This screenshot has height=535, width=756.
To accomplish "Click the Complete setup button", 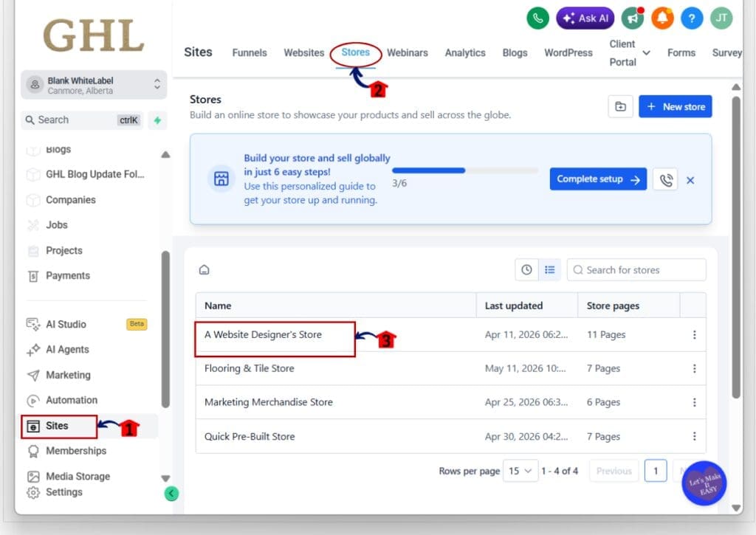I will (x=598, y=179).
